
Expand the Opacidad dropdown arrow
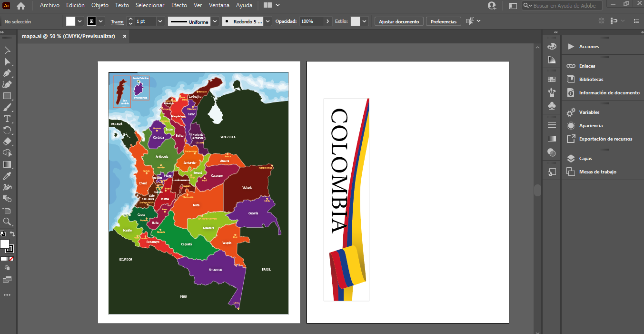click(327, 21)
